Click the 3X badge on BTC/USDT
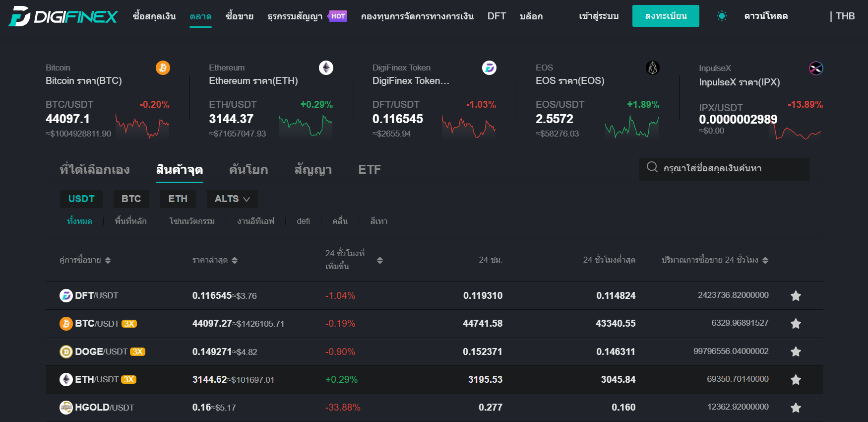The height and width of the screenshot is (422, 868). point(129,324)
